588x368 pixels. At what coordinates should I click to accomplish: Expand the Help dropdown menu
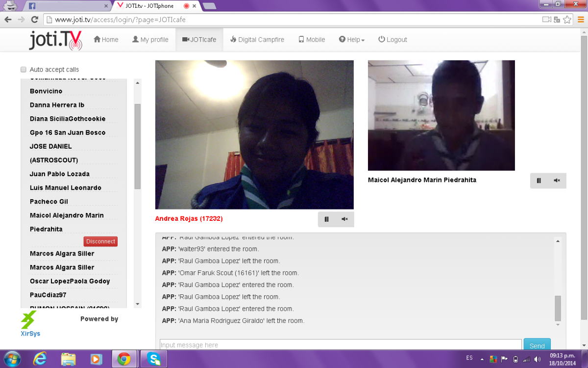[x=351, y=40]
